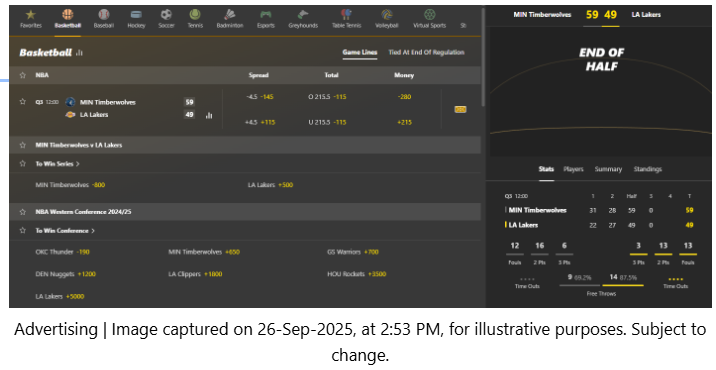Viewport: 716px width, 370px height.
Task: Bet Lakers spread +4.5 at +115
Action: click(x=259, y=122)
